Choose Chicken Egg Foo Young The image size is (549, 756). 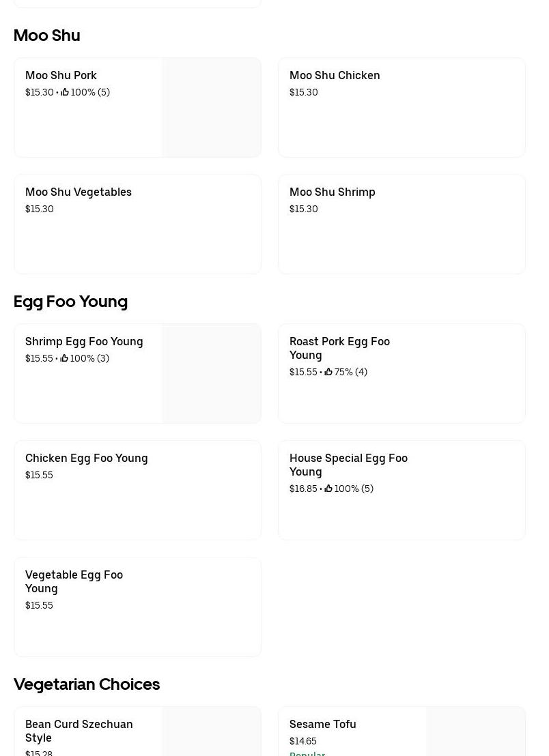pos(87,458)
